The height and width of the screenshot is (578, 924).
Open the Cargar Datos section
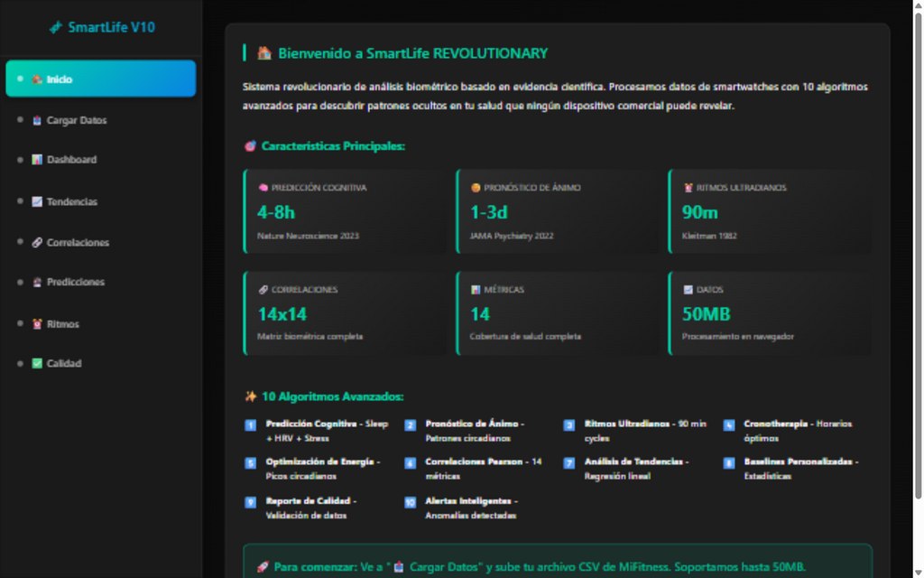coord(101,120)
